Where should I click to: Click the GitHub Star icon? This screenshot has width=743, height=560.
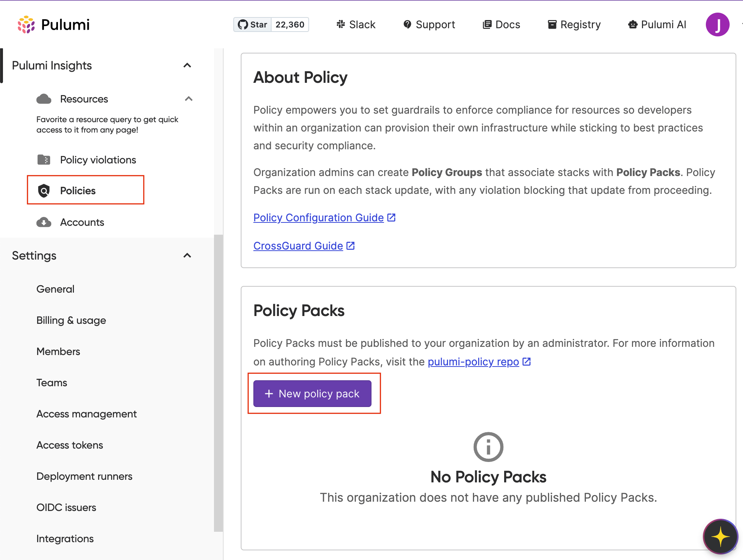(244, 25)
